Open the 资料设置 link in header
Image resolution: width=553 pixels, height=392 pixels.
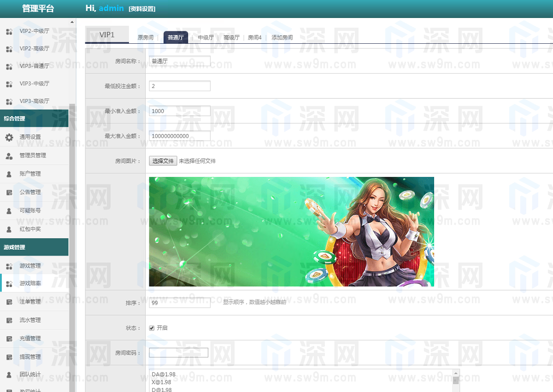tap(142, 9)
